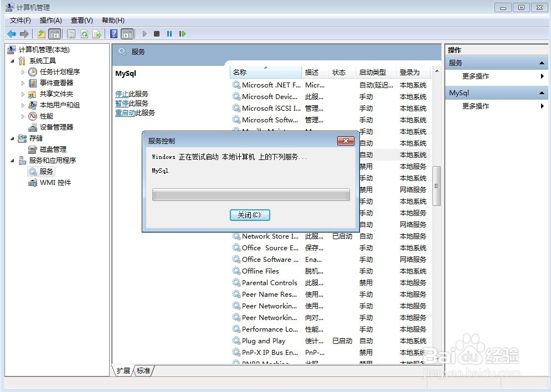
Task: Click the Export List toolbar icon
Action: tap(97, 34)
